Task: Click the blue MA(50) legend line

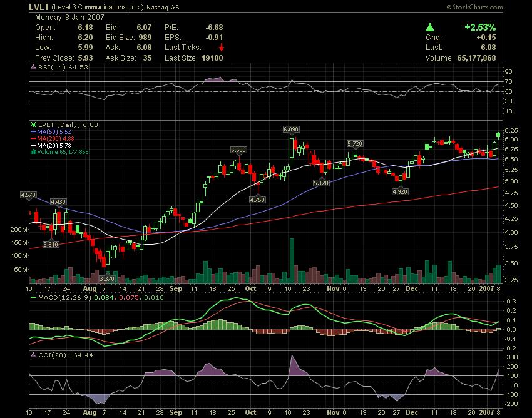Action: coord(34,132)
